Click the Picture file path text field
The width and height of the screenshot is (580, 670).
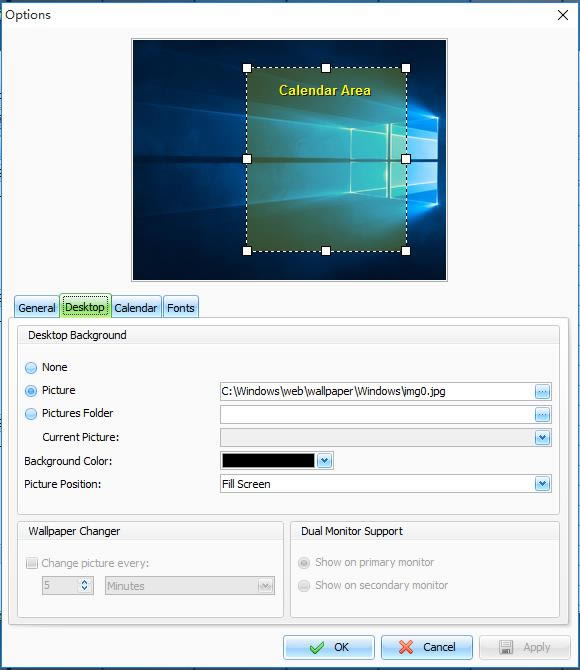point(377,391)
